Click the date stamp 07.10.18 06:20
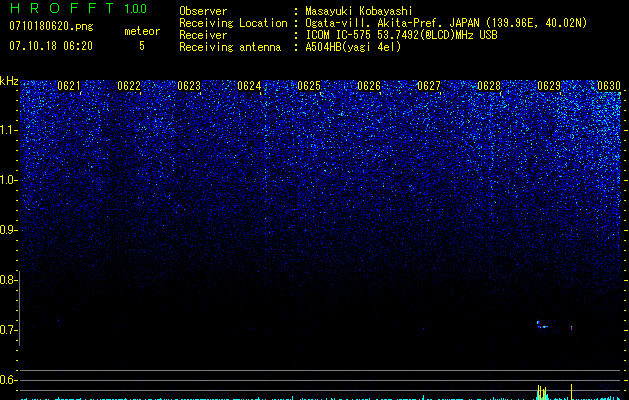Screen dimensions: 629x400 tap(51, 46)
